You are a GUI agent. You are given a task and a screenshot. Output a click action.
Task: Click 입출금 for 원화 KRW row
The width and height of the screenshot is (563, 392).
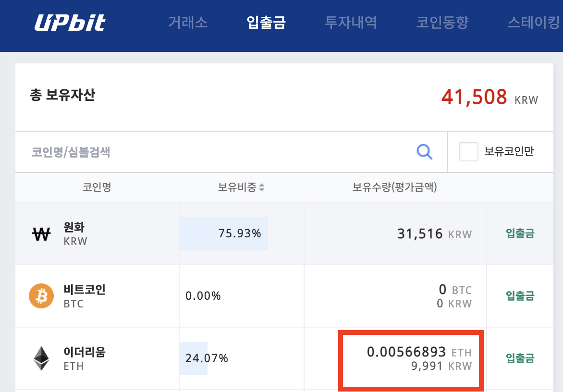[520, 233]
